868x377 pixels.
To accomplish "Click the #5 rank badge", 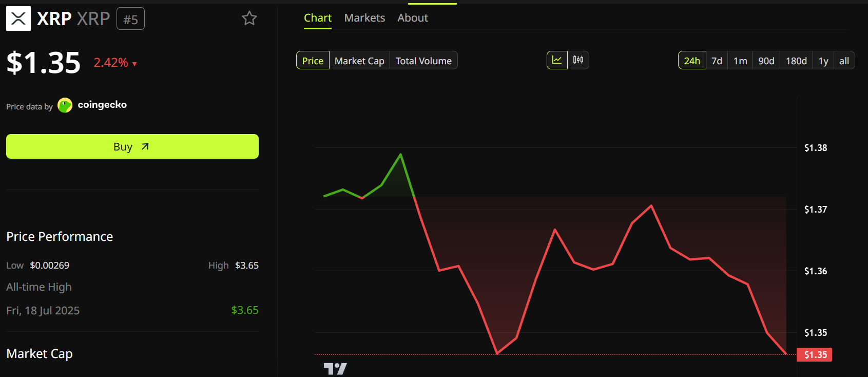I will click(x=130, y=19).
